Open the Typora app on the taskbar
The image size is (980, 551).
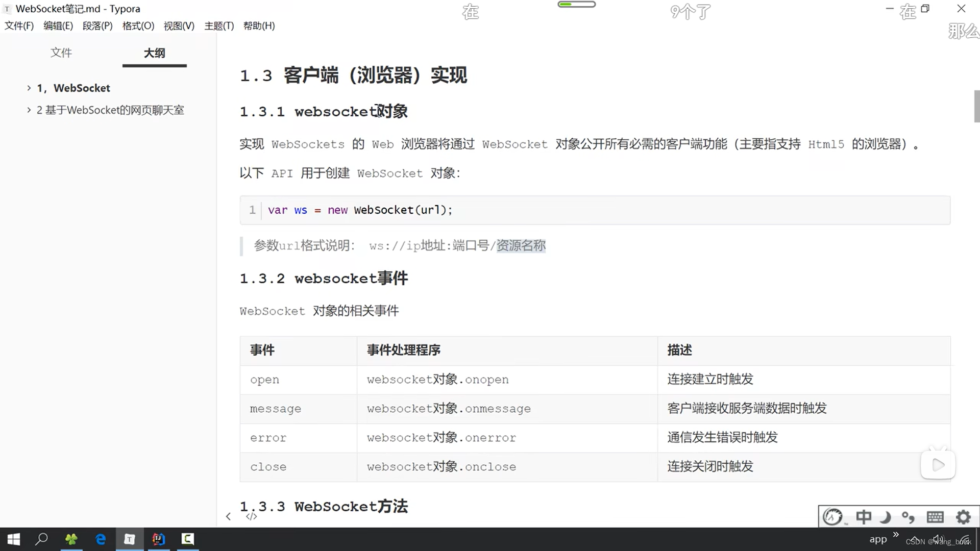[130, 539]
